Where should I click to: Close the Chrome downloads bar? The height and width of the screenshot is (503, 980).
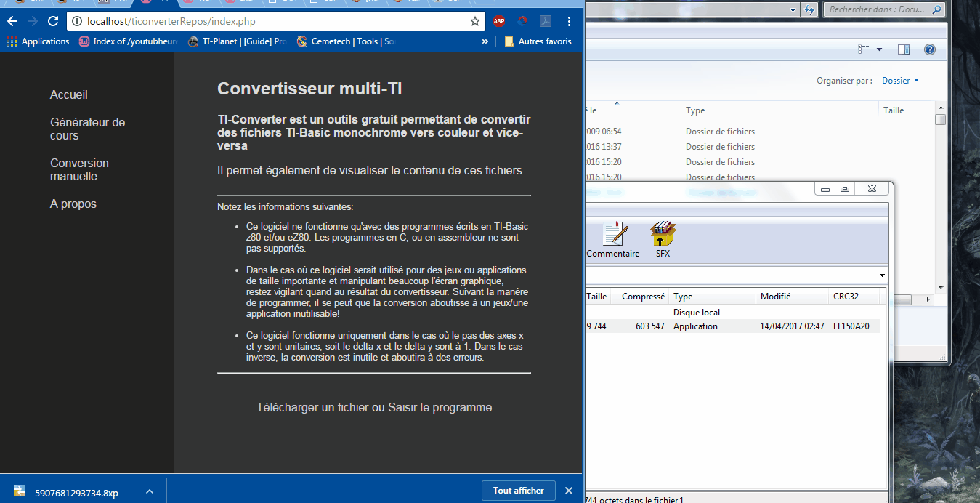tap(569, 491)
